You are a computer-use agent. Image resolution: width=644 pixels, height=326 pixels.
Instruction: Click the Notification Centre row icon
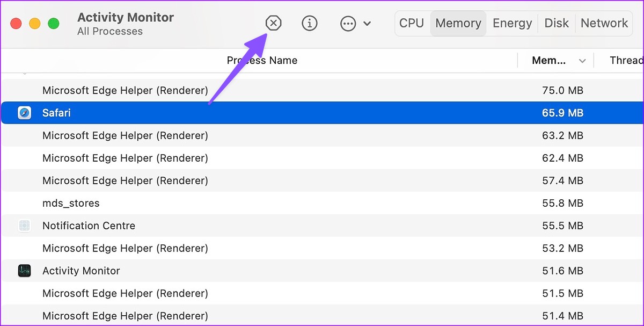[x=24, y=226]
